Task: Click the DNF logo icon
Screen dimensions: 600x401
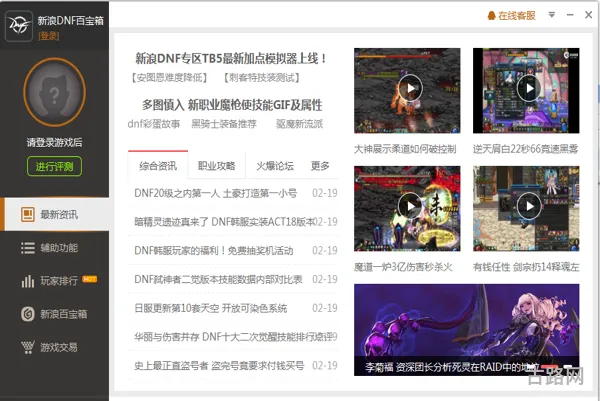Action: [x=19, y=26]
